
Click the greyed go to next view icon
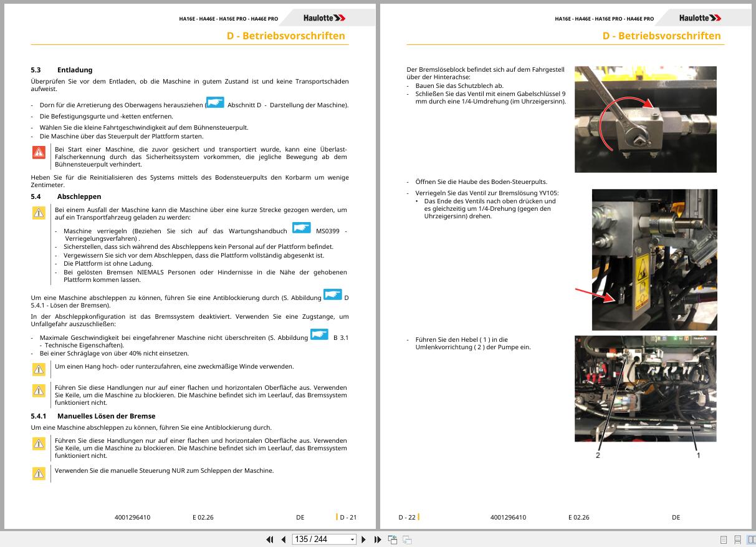pyautogui.click(x=407, y=540)
